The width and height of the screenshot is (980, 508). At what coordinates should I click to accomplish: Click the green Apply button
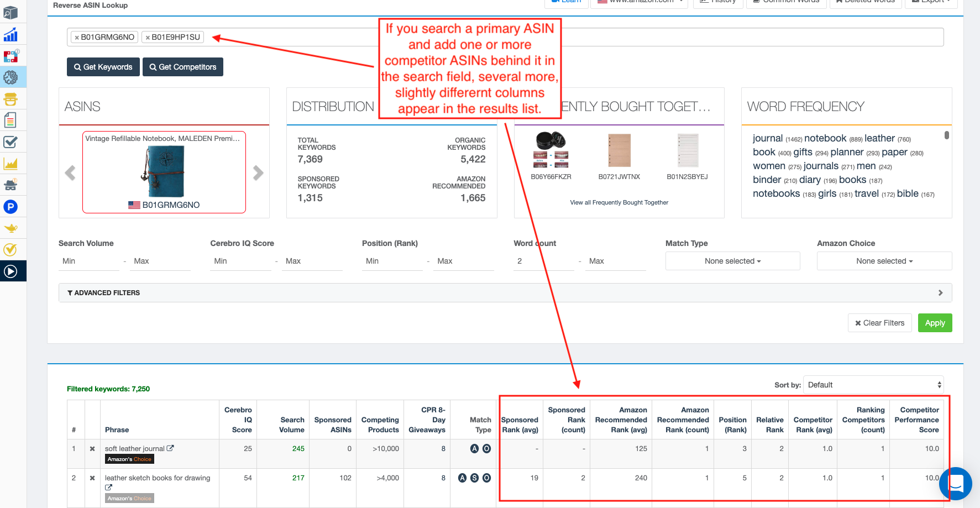[x=935, y=323]
